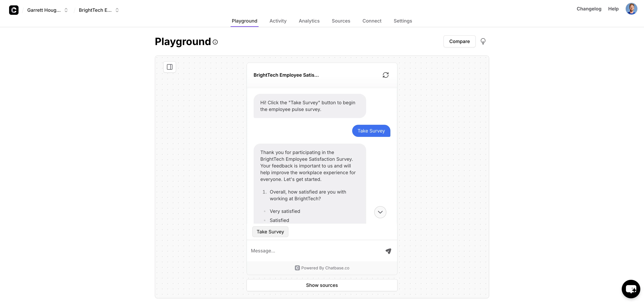Open the BrightTech E... chatbot switcher
Screen dimensions: 644x302
click(x=99, y=10)
